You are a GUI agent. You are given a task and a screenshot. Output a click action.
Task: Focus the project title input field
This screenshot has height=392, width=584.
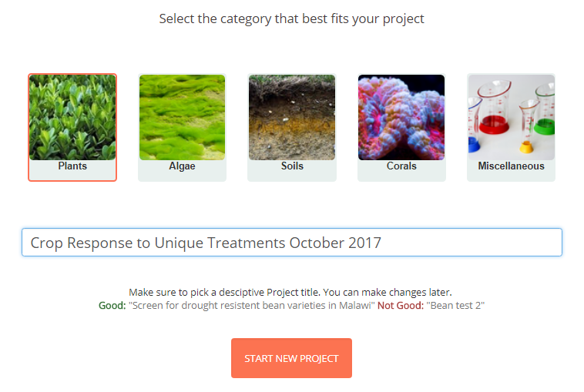(292, 243)
